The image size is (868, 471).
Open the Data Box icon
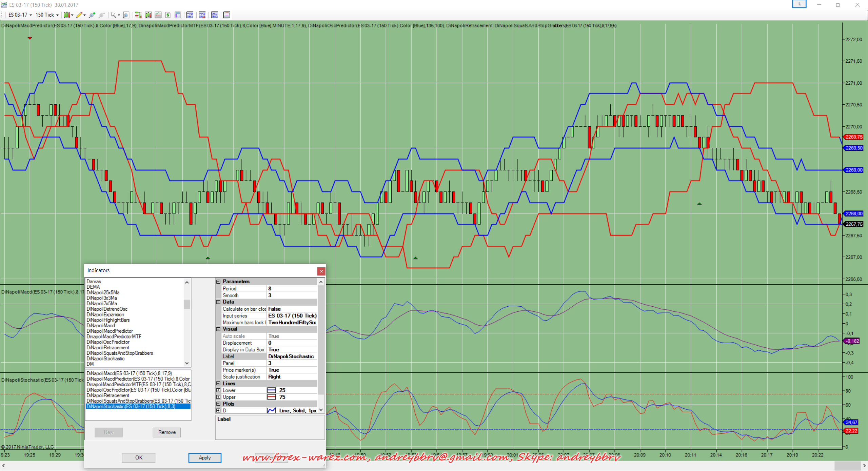coord(177,15)
